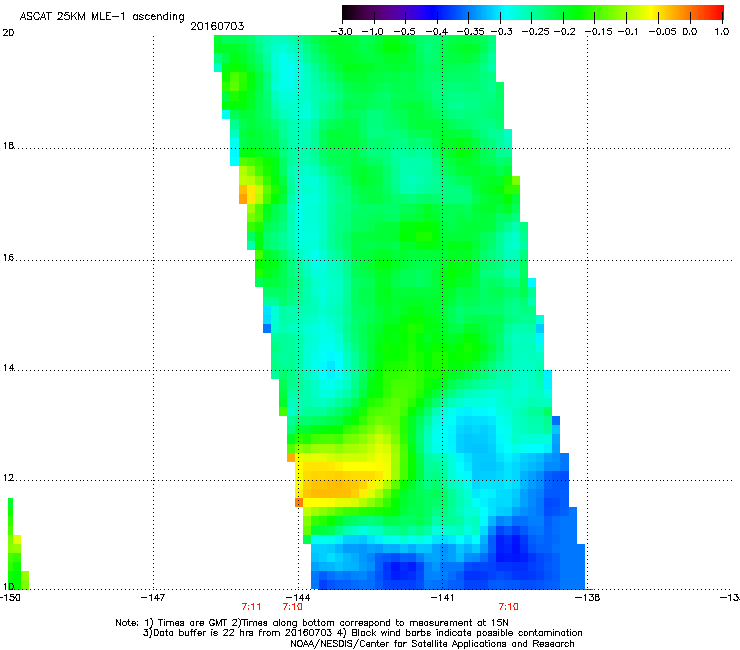Click the red 7:10 label between -141 and -138
The height and width of the screenshot is (650, 740).
pos(509,607)
